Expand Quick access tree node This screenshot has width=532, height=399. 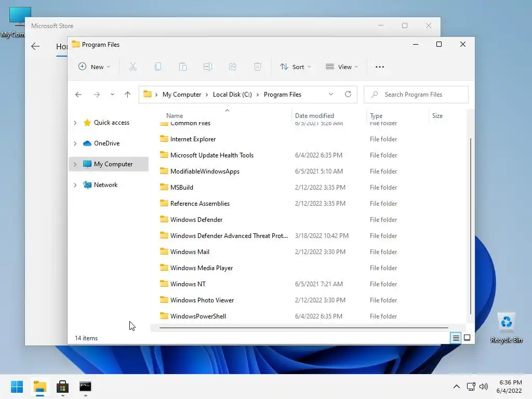[x=75, y=123]
